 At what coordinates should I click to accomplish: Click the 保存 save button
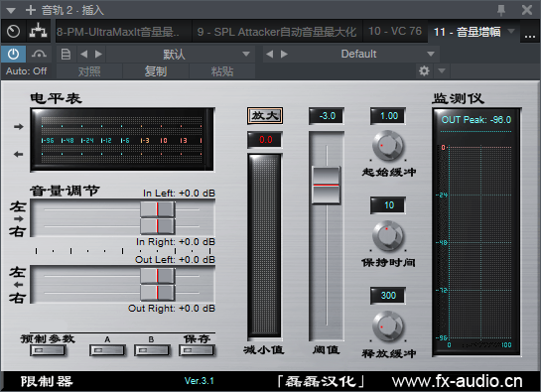pyautogui.click(x=197, y=350)
